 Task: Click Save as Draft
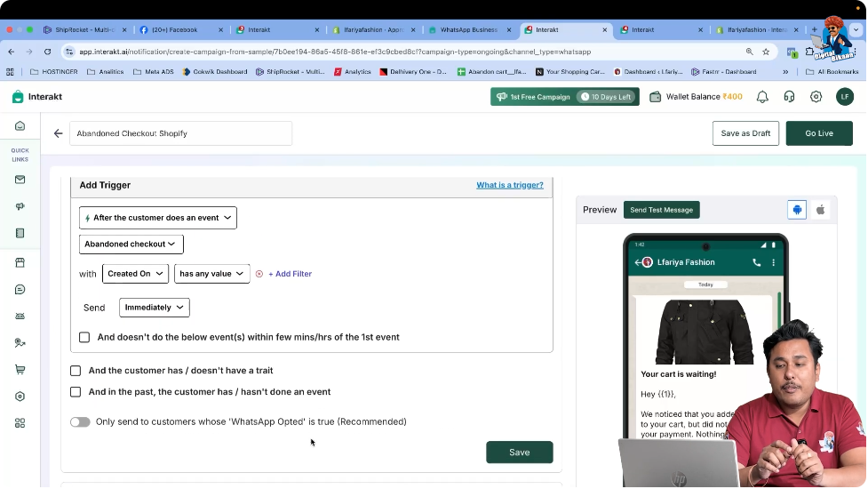click(745, 133)
